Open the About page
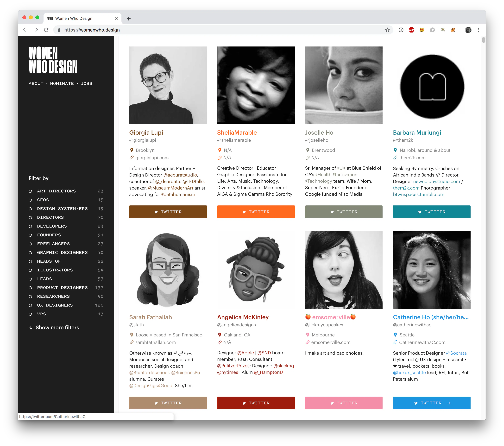 pos(36,83)
